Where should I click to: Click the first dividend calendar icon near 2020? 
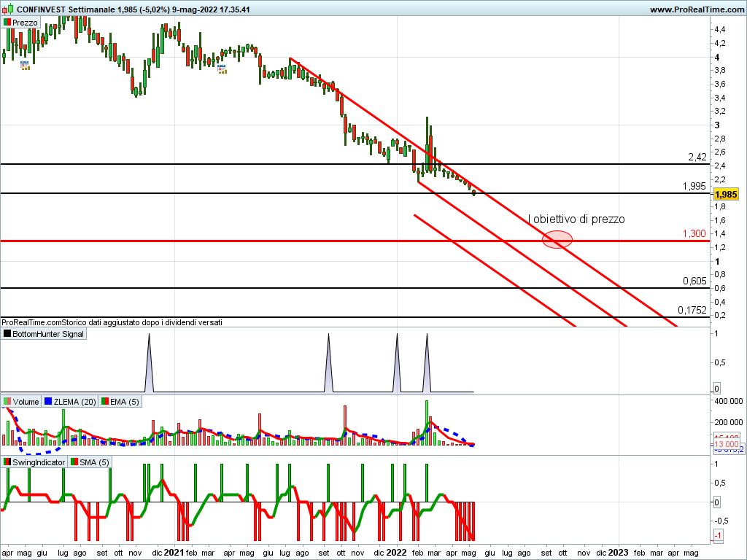click(x=25, y=65)
